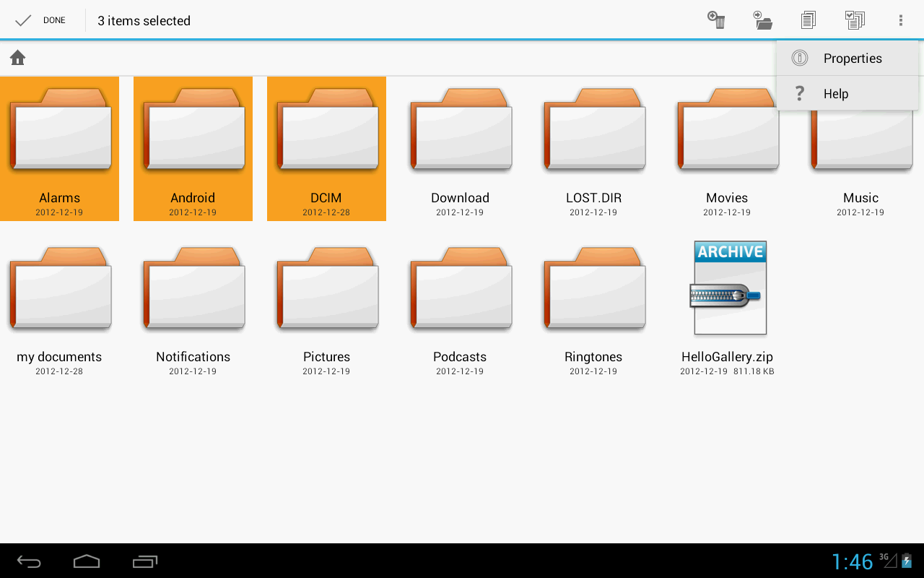Choose Help in the overflow menu
This screenshot has height=578, width=924.
pyautogui.click(x=847, y=94)
